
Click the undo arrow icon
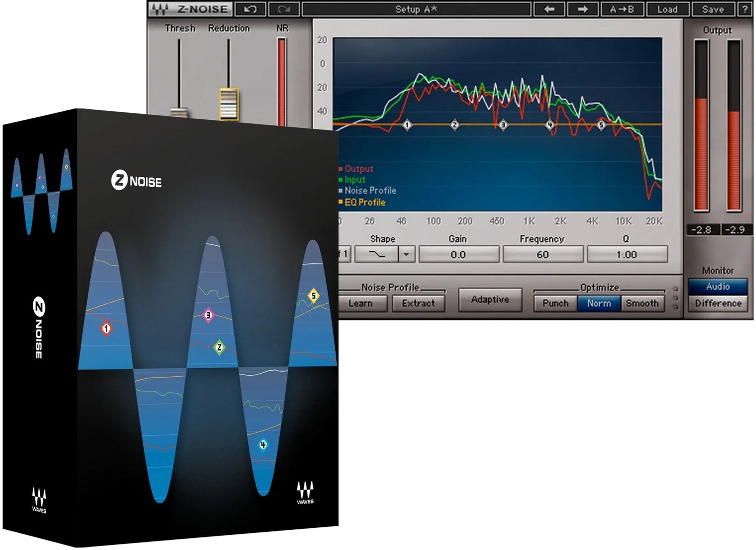tap(250, 9)
